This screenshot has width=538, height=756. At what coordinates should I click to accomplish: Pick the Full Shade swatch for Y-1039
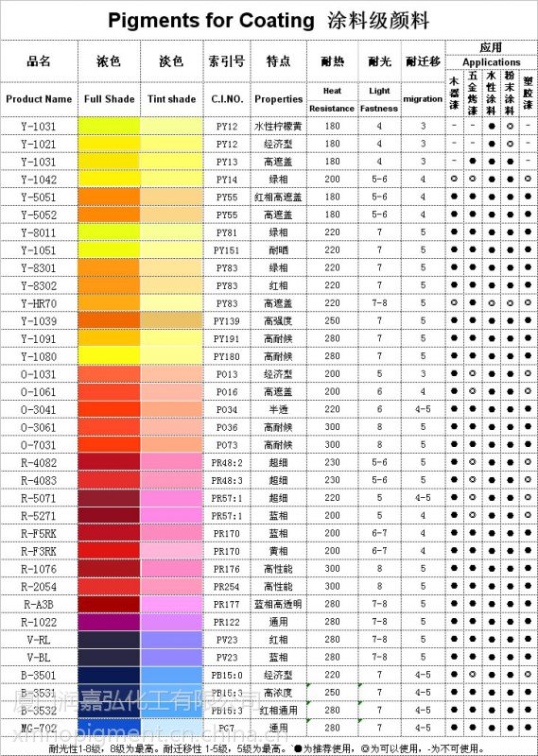(x=109, y=321)
